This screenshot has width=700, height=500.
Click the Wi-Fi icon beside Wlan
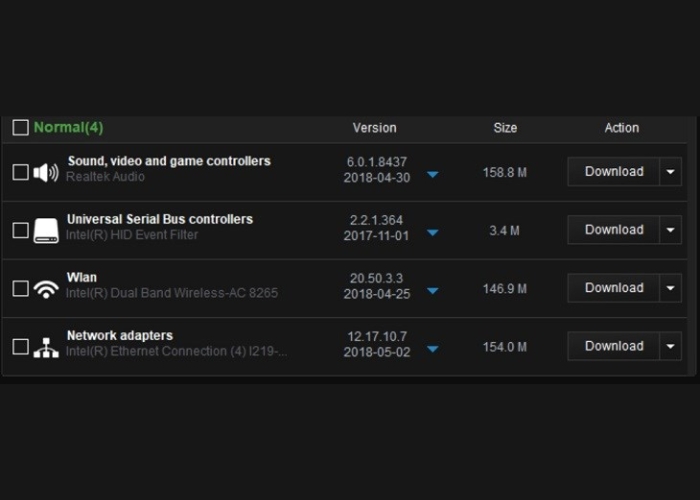coord(46,289)
